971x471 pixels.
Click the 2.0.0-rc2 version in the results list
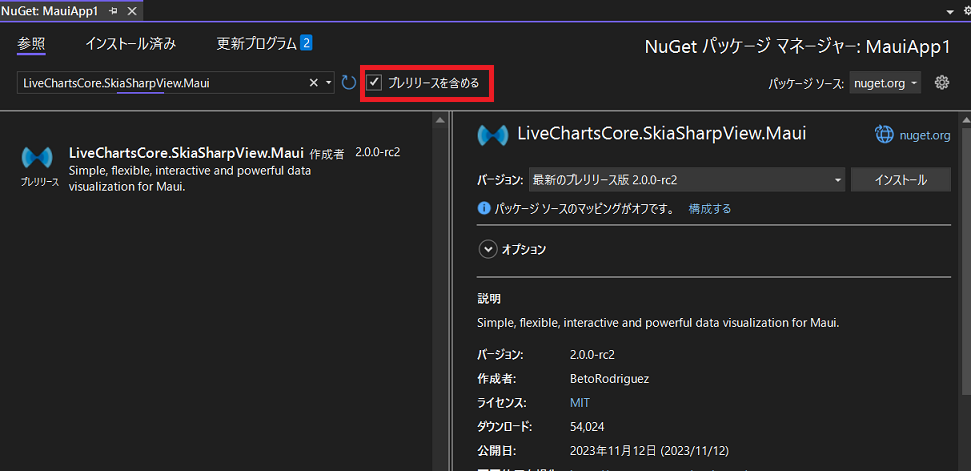tap(378, 152)
